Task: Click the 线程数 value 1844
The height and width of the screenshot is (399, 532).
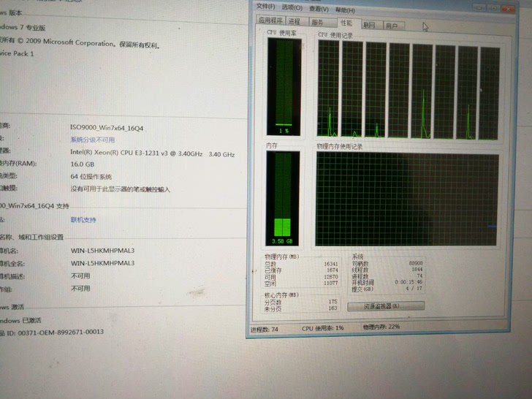Action: pyautogui.click(x=417, y=269)
